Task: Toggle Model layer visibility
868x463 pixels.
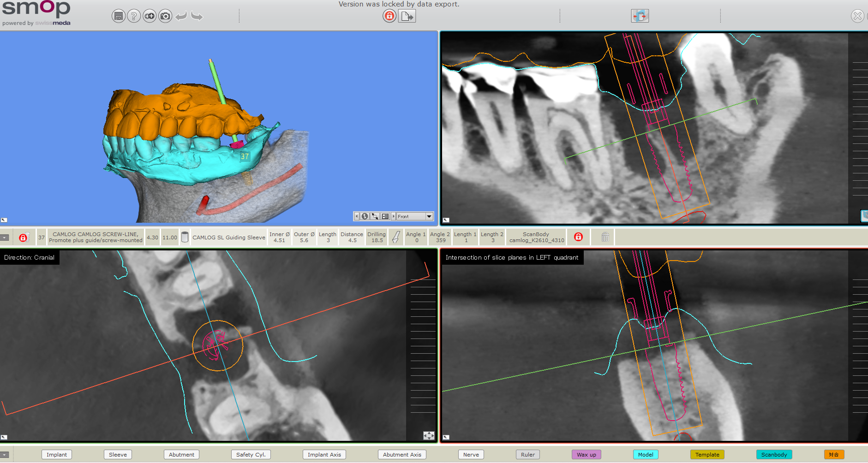Action: pos(645,455)
